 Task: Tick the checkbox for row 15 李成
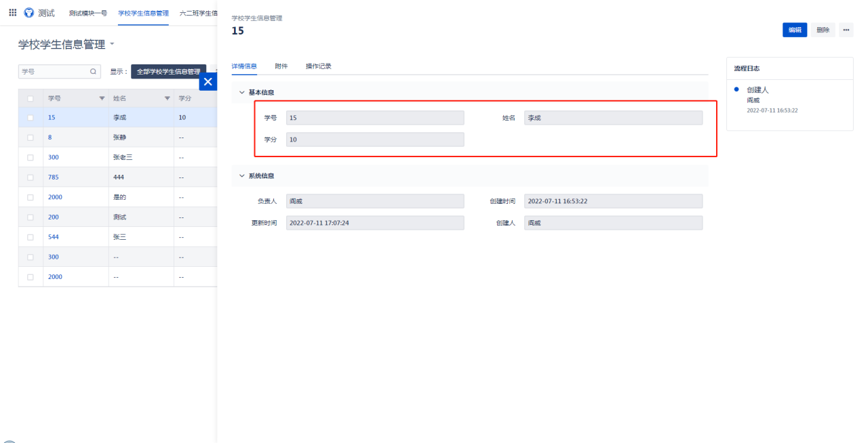31,118
